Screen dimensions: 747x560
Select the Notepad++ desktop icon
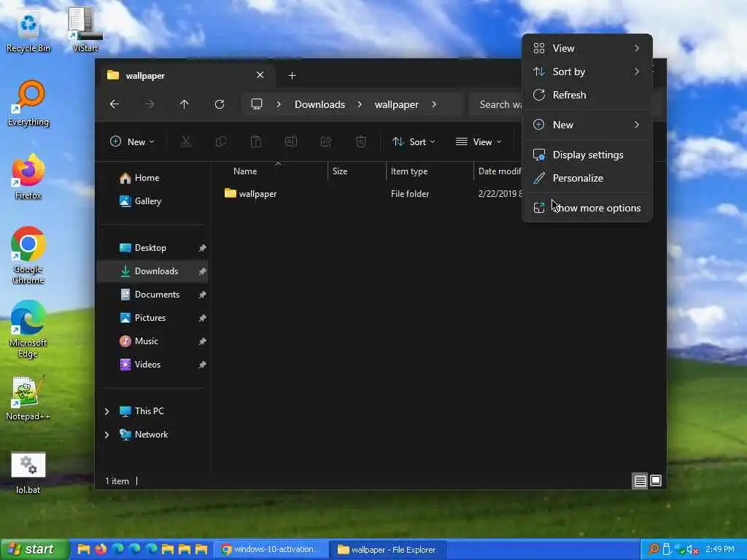coord(28,399)
